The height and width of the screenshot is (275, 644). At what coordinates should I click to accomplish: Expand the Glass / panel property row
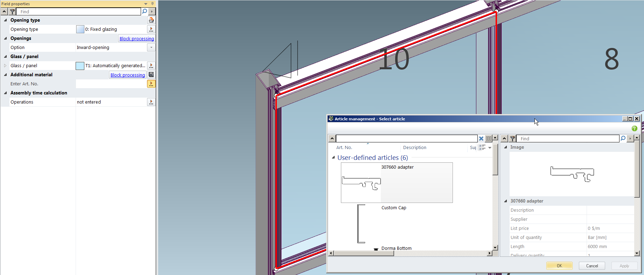point(5,66)
